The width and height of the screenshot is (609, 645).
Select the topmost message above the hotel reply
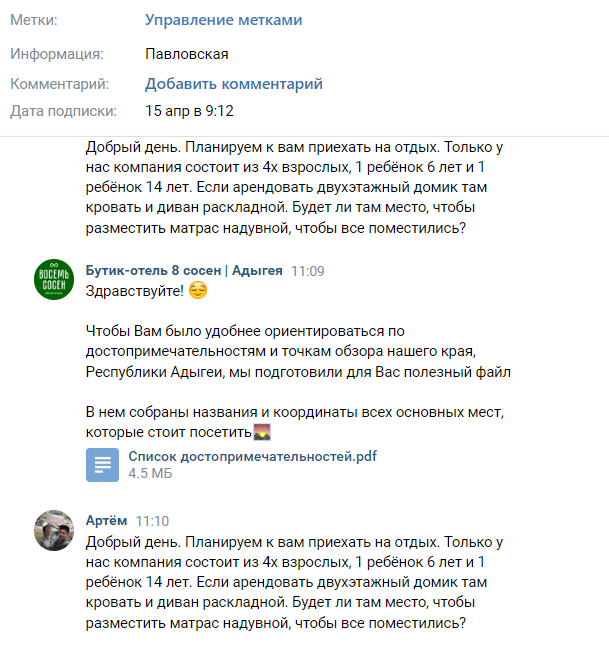[290, 187]
